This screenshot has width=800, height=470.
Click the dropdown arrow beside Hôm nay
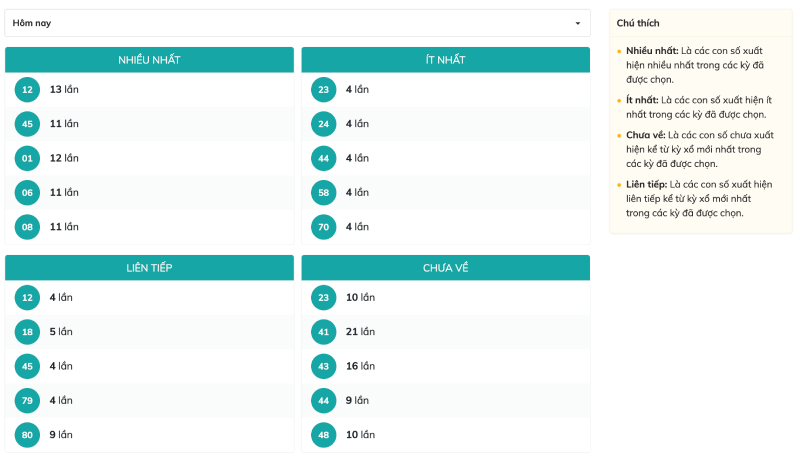577,23
